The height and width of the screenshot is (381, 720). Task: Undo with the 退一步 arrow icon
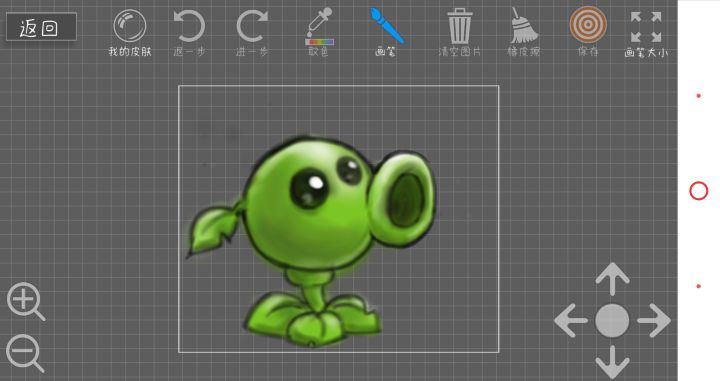[x=189, y=27]
